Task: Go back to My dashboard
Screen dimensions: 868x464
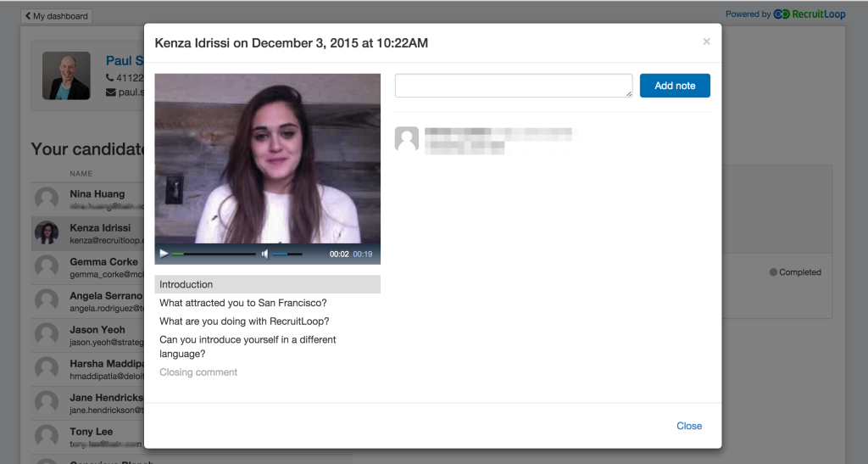Action: click(x=57, y=16)
